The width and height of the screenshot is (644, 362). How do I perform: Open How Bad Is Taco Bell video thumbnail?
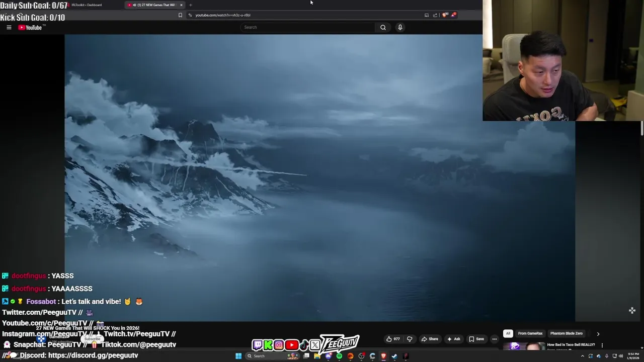pos(524,346)
